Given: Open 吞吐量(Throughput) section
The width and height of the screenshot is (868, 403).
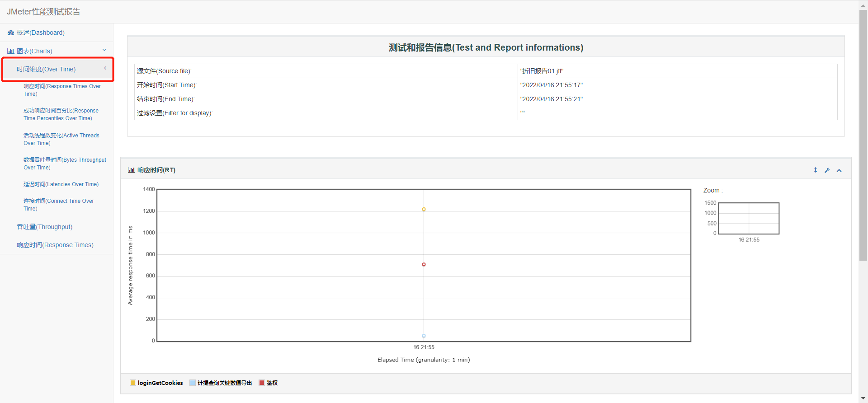Looking at the screenshot, I should click(45, 227).
